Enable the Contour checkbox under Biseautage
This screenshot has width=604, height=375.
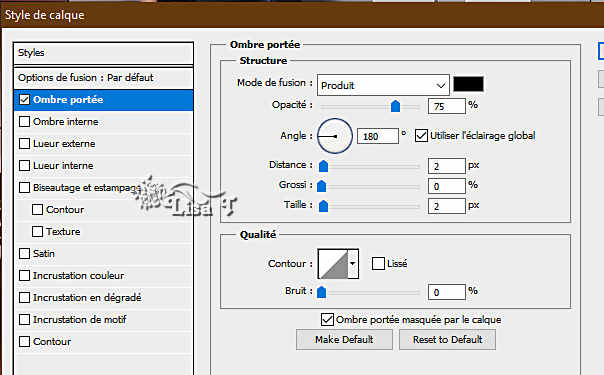coord(37,209)
